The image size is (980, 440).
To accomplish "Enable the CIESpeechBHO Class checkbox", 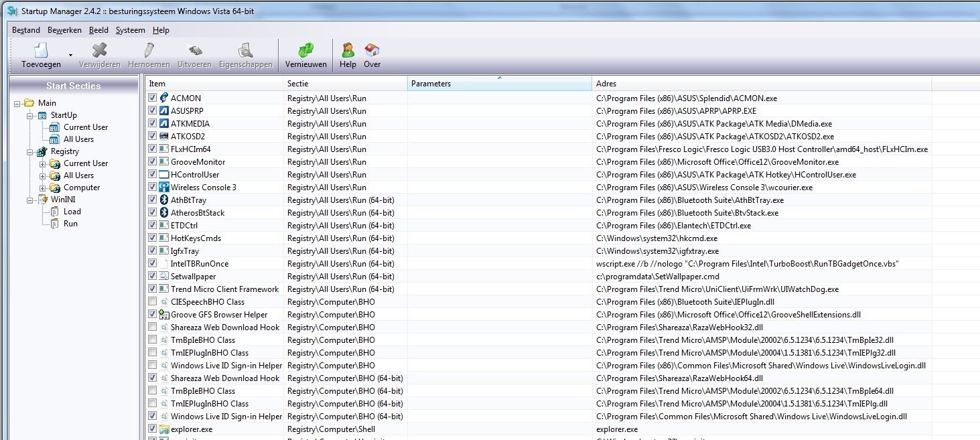I will click(153, 301).
